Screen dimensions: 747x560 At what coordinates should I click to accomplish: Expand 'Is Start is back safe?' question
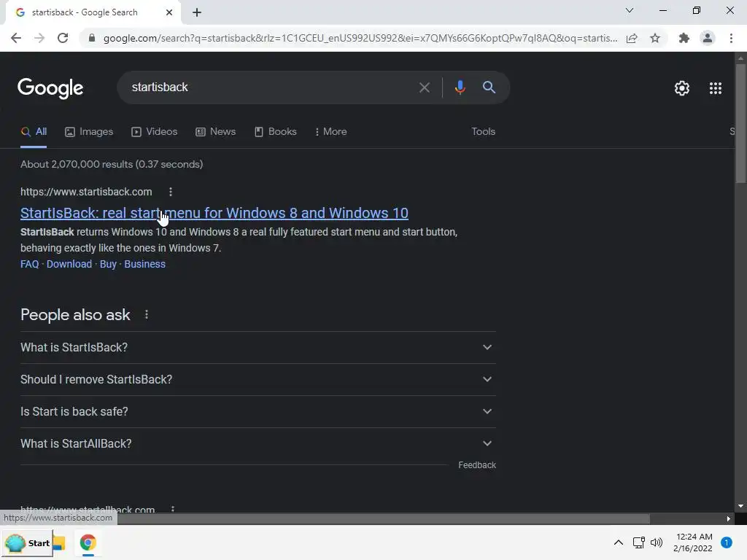tap(258, 411)
